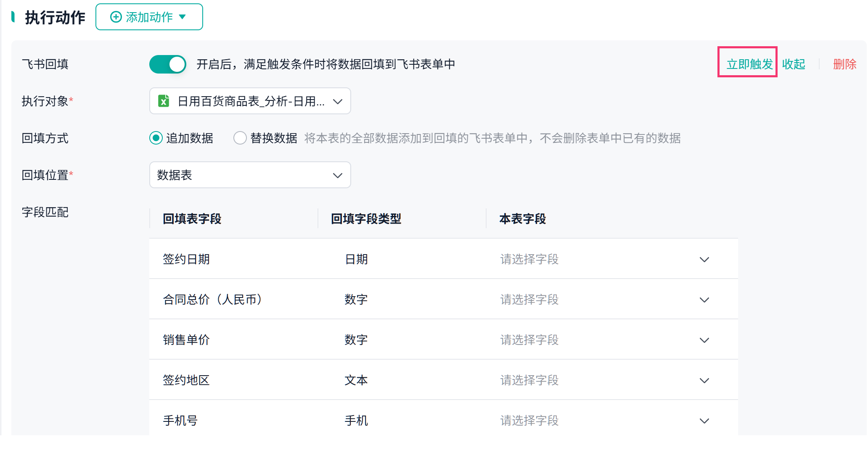Choose field for 手机号 row
The width and height of the screenshot is (868, 450).
[x=604, y=421]
